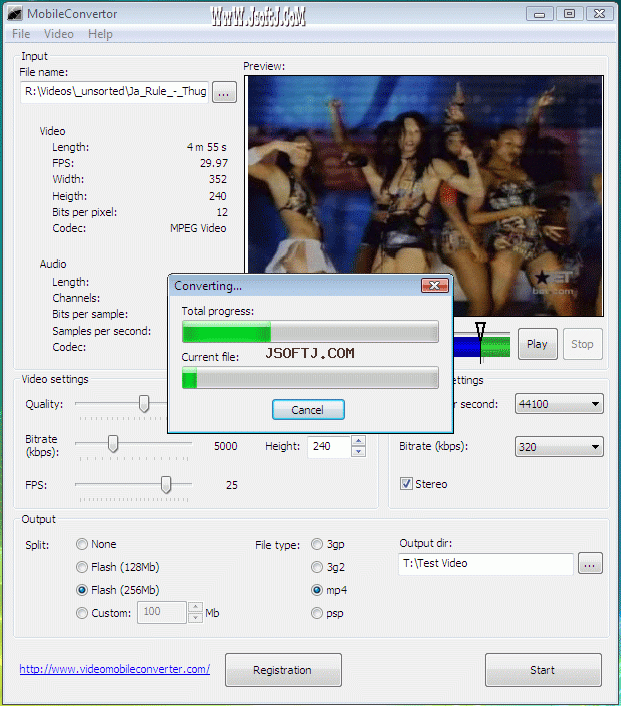621x706 pixels.
Task: Click the Codec value MPEG Video
Action: point(198,228)
